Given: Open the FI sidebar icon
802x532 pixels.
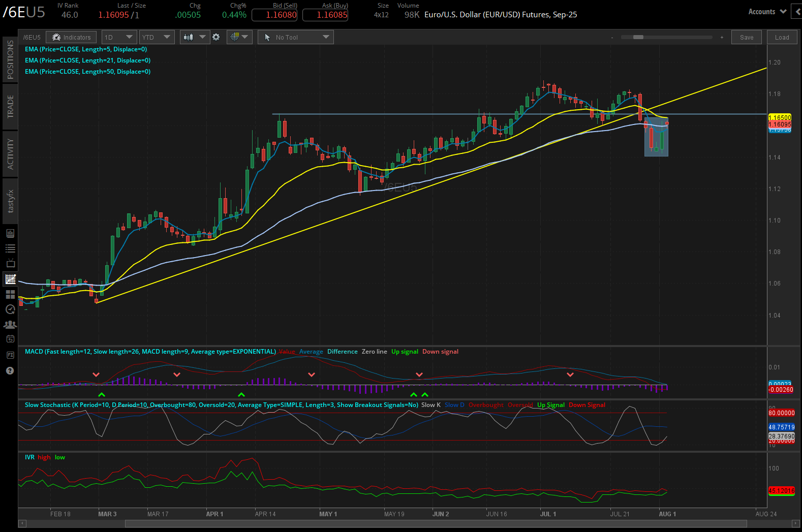Looking at the screenshot, I should coord(10,355).
